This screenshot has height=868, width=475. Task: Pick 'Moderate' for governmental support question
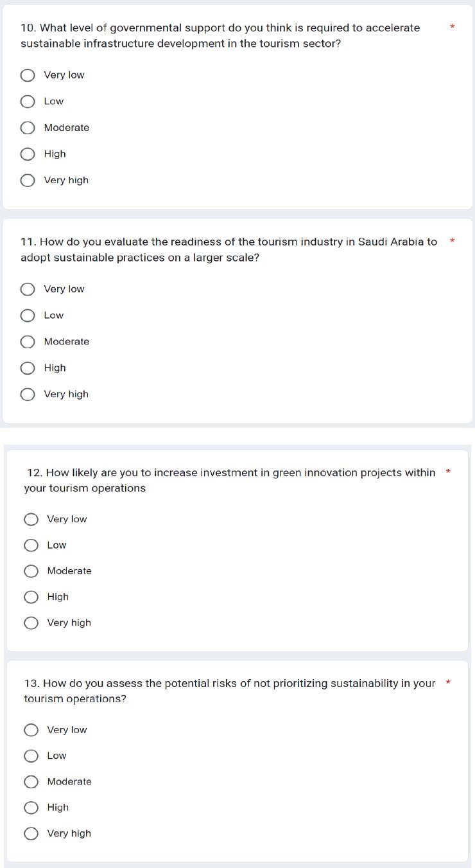(x=28, y=128)
